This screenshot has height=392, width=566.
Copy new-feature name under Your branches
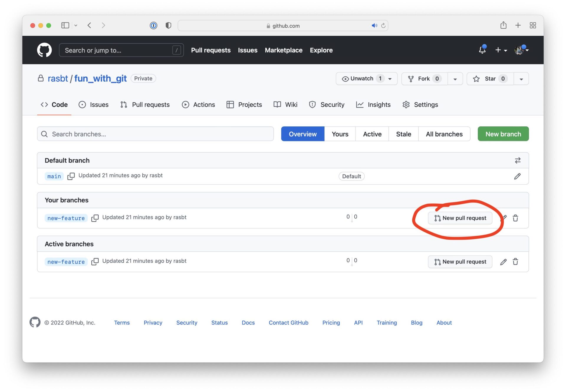(95, 218)
